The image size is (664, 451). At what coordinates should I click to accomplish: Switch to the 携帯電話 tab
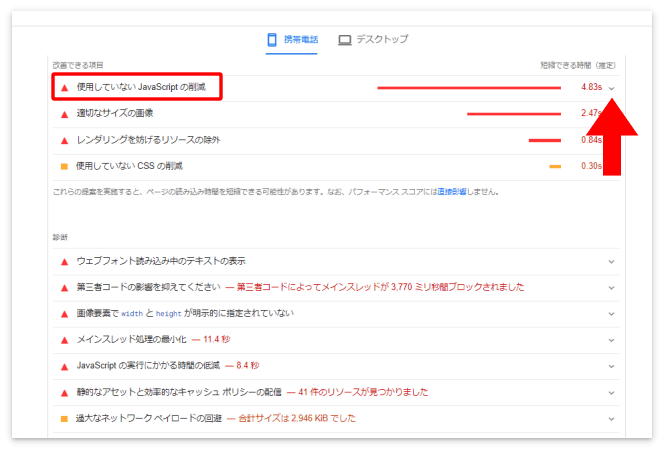pyautogui.click(x=292, y=40)
